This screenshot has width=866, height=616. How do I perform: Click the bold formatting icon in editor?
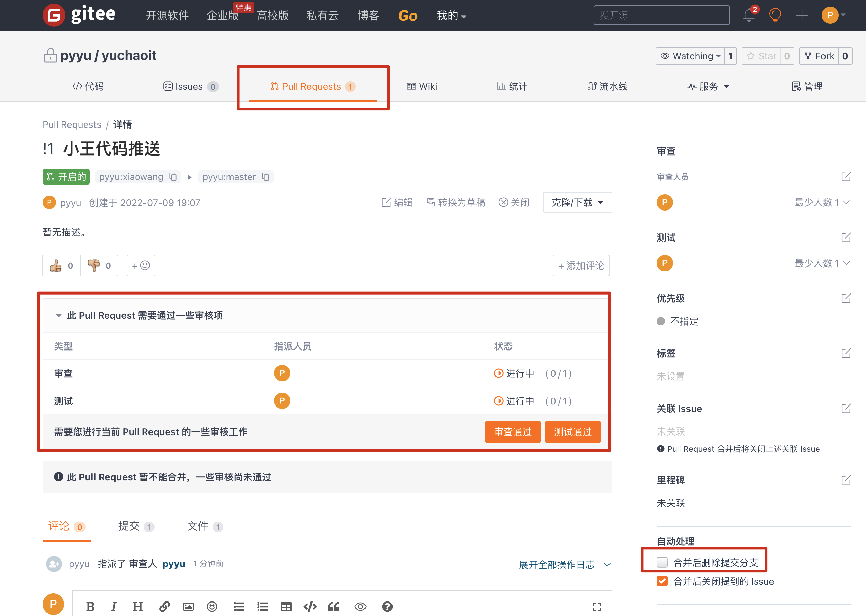click(x=90, y=607)
